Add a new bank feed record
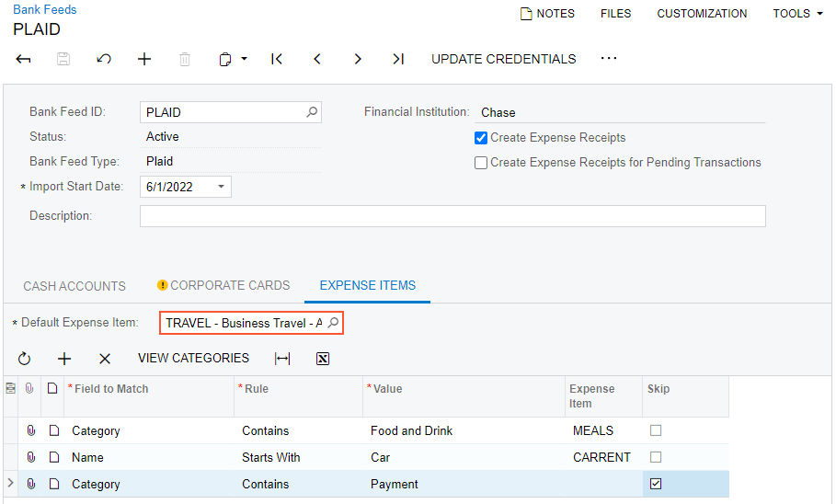 tap(144, 59)
